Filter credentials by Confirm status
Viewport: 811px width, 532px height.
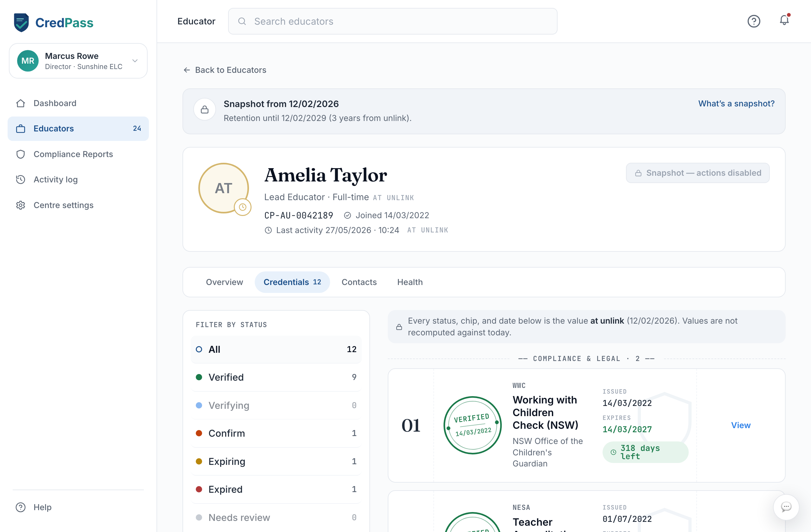click(276, 433)
